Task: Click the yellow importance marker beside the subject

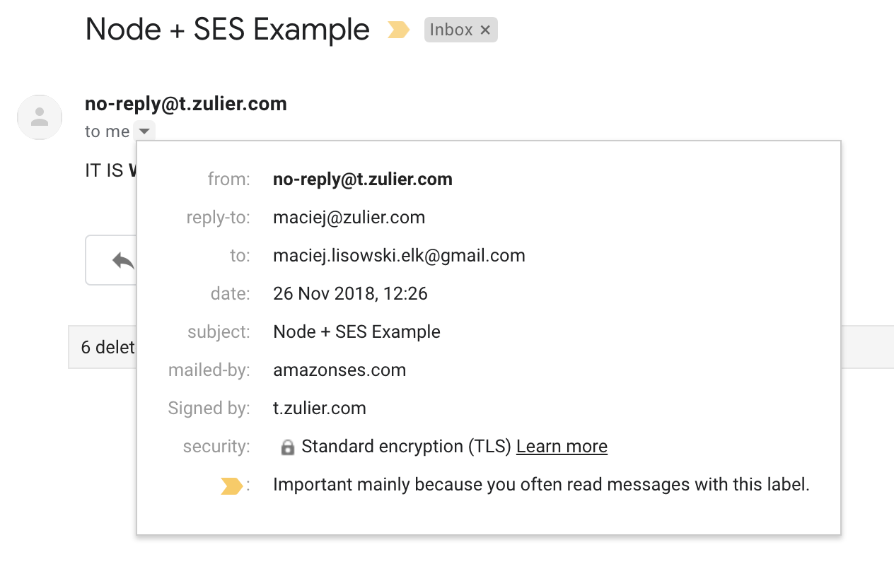Action: [399, 30]
